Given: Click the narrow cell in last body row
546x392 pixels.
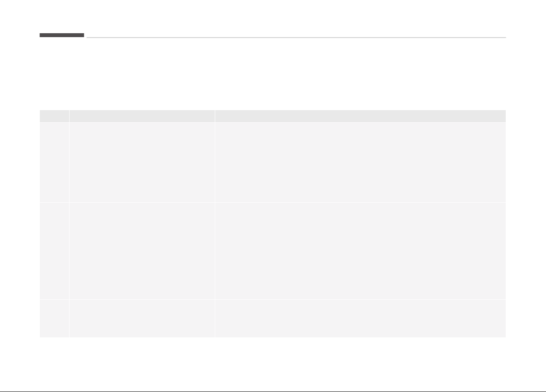Looking at the screenshot, I should [x=54, y=318].
